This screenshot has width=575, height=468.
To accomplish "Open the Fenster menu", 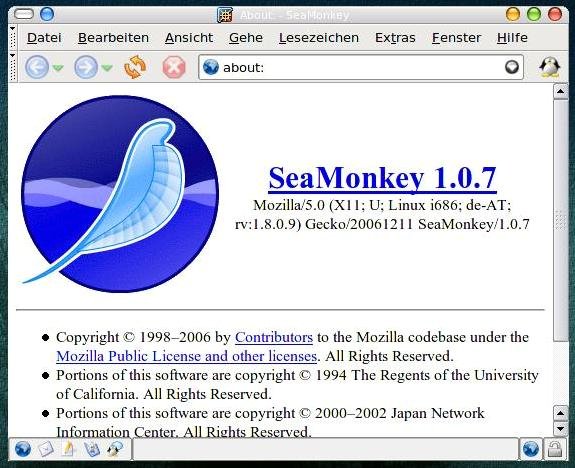I will (456, 38).
